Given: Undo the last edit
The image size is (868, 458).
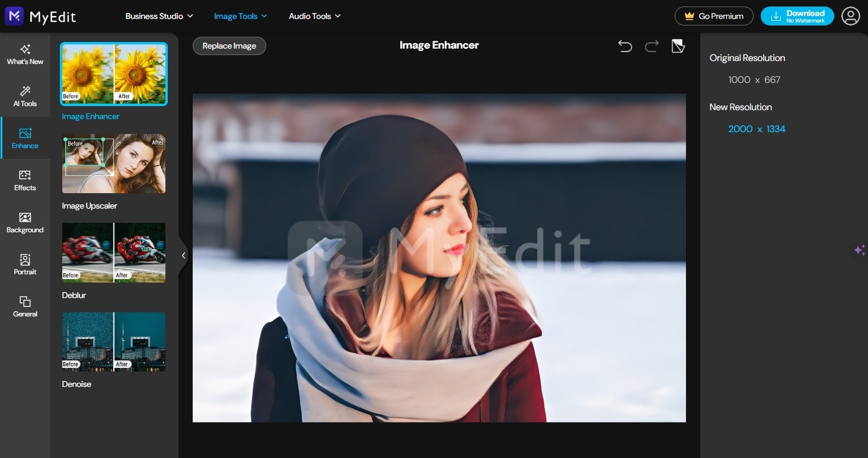Looking at the screenshot, I should point(625,46).
